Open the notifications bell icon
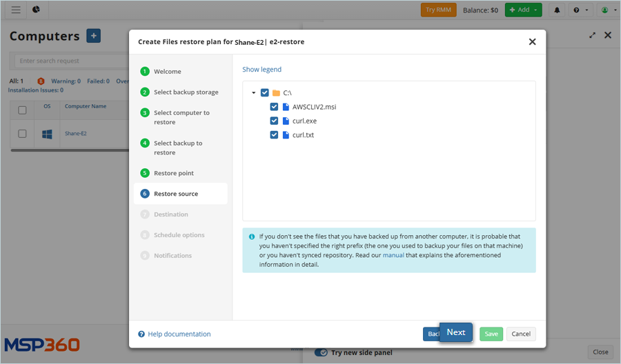Image resolution: width=621 pixels, height=364 pixels. tap(557, 10)
